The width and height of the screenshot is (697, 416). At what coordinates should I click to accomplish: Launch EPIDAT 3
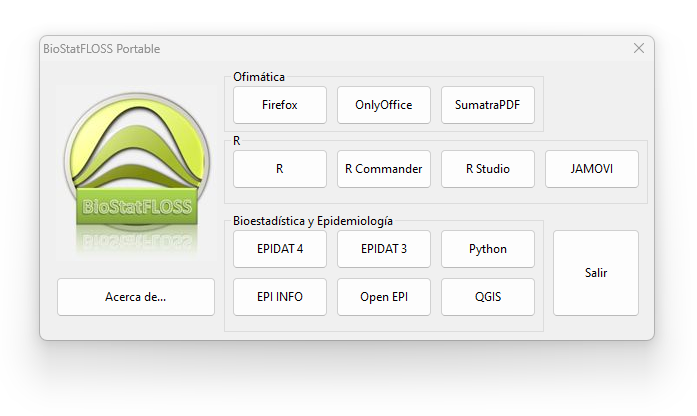click(384, 249)
